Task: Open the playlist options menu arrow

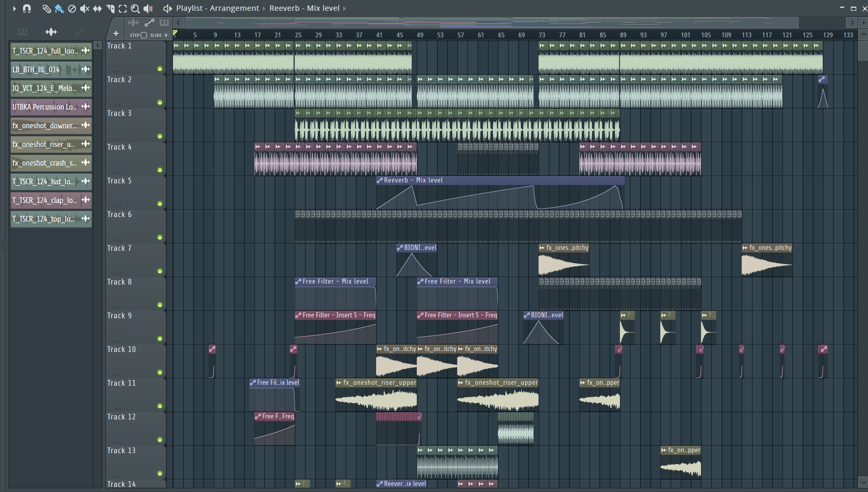Action: [14, 8]
